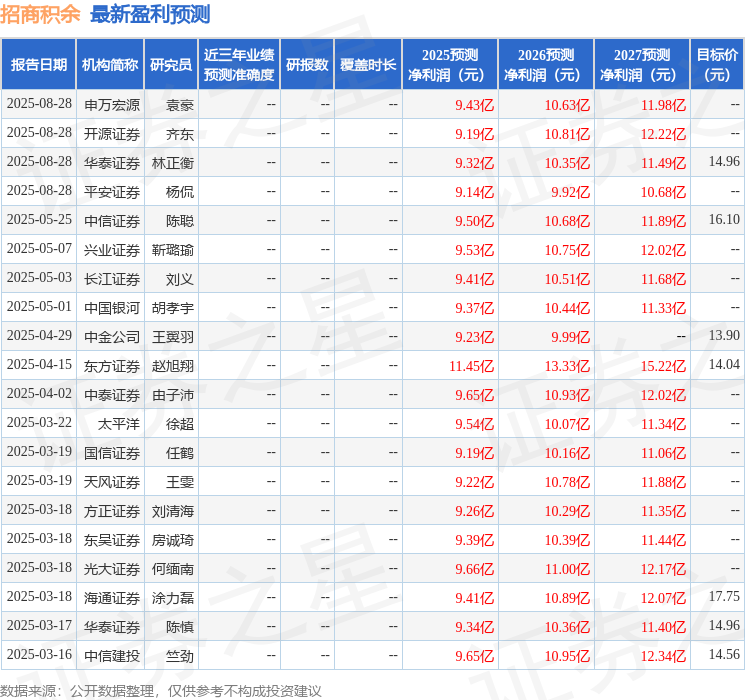Click the 研报数 column header
The width and height of the screenshot is (745, 700).
[x=307, y=64]
